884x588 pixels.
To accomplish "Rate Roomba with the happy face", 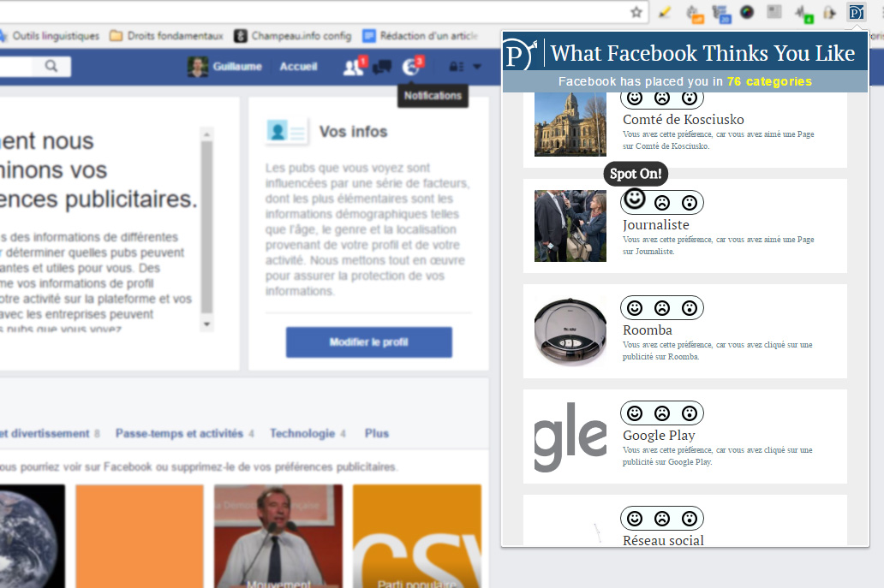I will pos(635,308).
